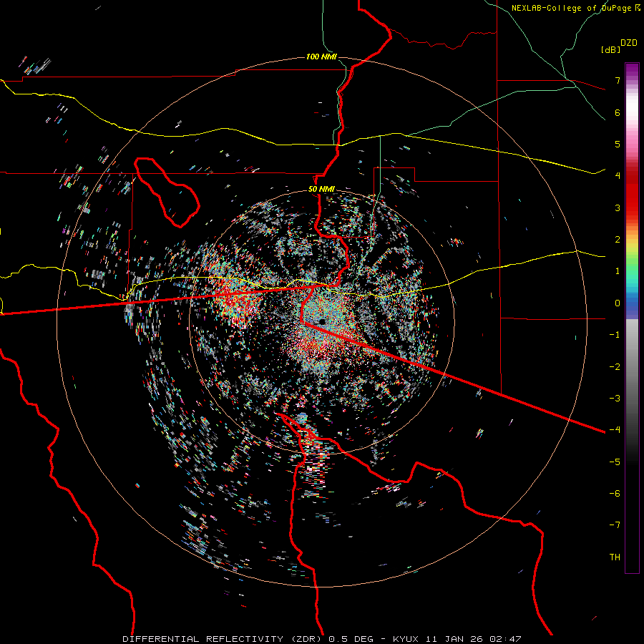Image resolution: width=644 pixels, height=644 pixels.
Task: Click the 2 value on the color scale
Action: click(x=618, y=240)
